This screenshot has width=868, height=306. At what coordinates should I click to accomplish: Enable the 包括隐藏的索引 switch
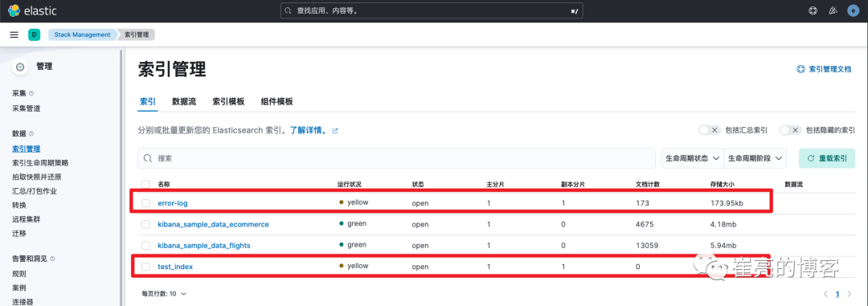point(791,130)
